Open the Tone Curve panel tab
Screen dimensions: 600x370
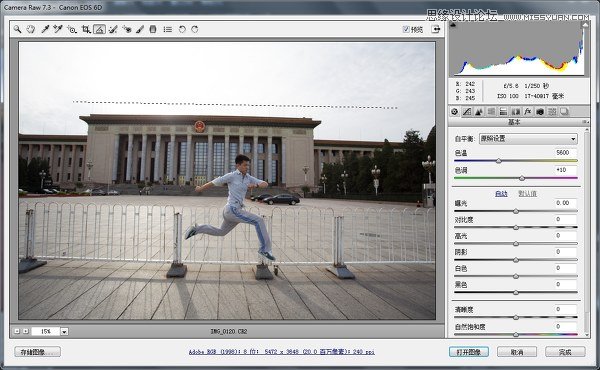467,111
